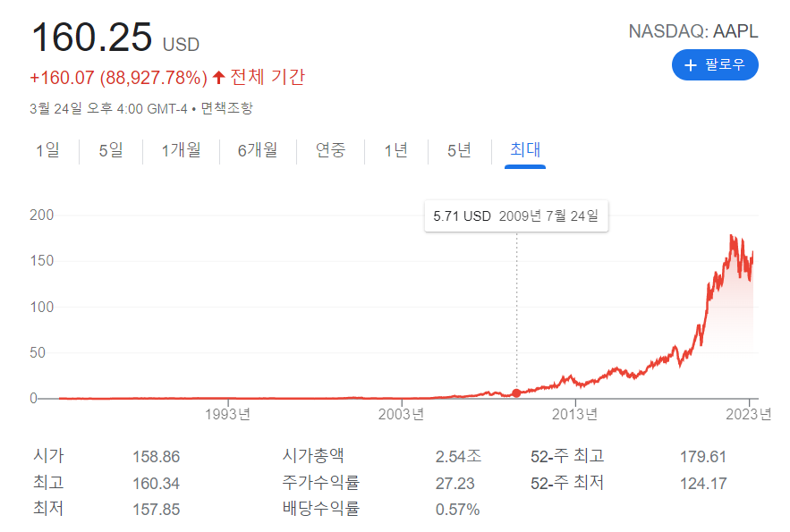Show the 1개월 chart range
Image resolution: width=790 pixels, height=532 pixels.
pos(181,150)
